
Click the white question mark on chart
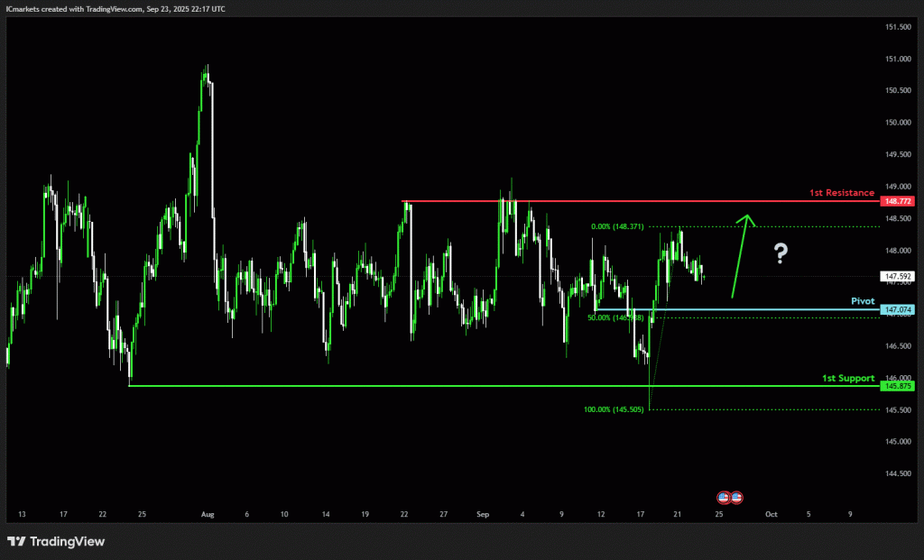pos(781,254)
